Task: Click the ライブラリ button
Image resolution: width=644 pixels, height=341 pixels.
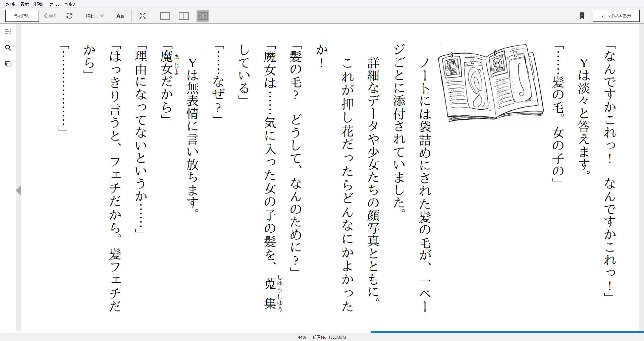Action: click(x=22, y=16)
